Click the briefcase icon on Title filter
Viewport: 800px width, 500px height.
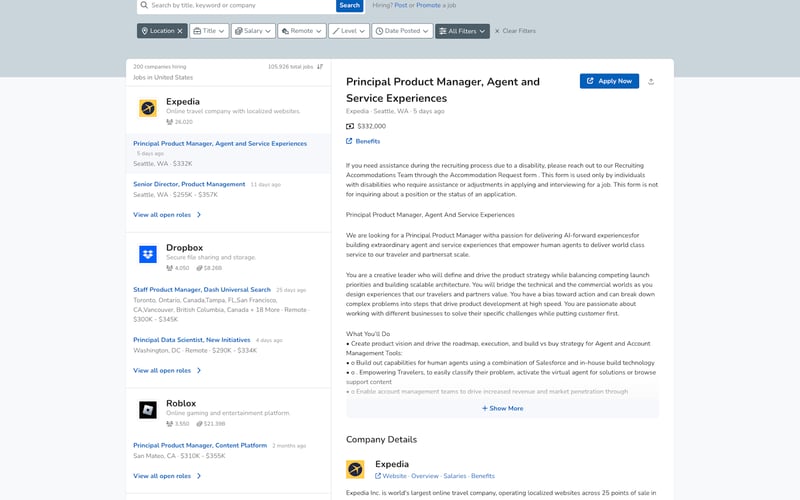coord(197,31)
